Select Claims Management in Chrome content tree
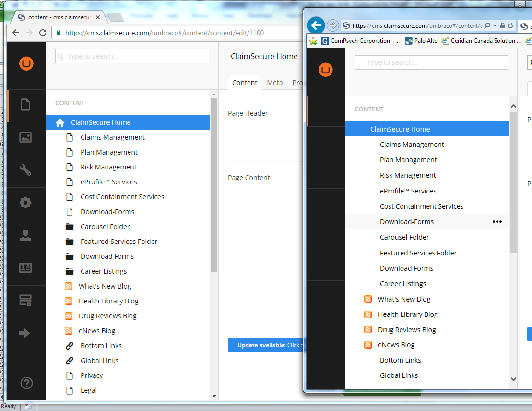The width and height of the screenshot is (532, 411). (112, 137)
